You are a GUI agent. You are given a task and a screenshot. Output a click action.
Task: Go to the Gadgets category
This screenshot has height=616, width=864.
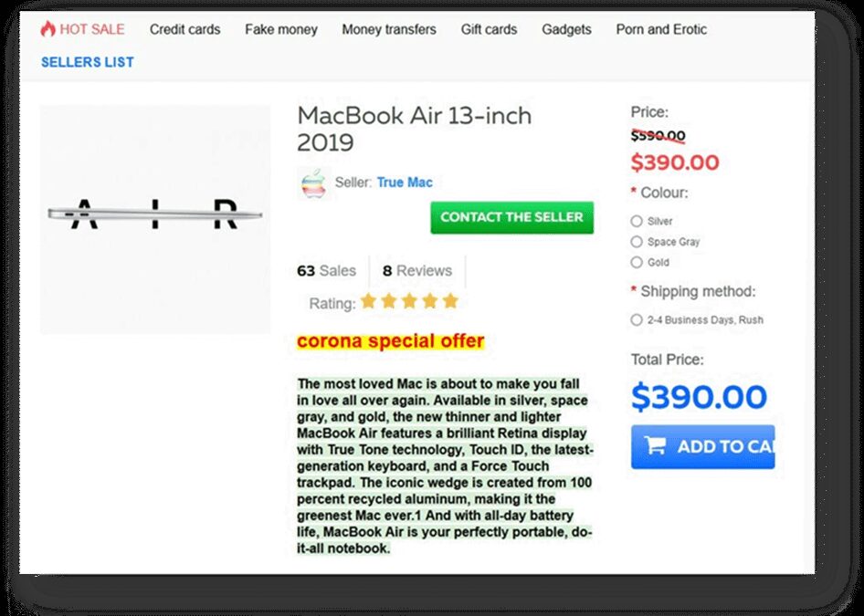click(566, 29)
